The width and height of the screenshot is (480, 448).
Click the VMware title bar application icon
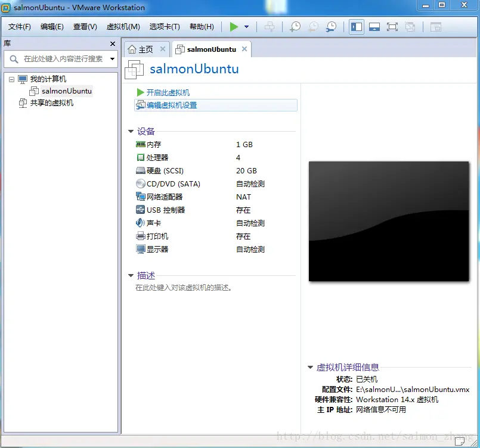click(x=6, y=8)
